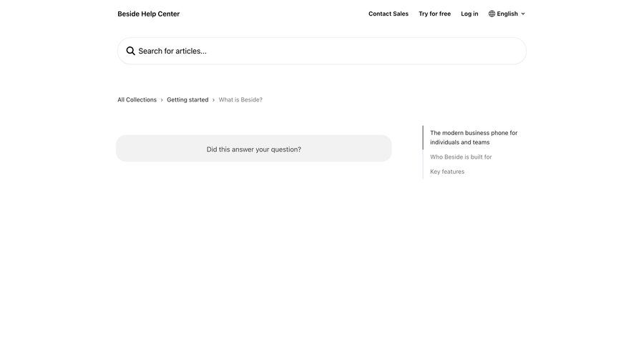
Task: Click What is Beside? breadcrumb text
Action: [240, 100]
